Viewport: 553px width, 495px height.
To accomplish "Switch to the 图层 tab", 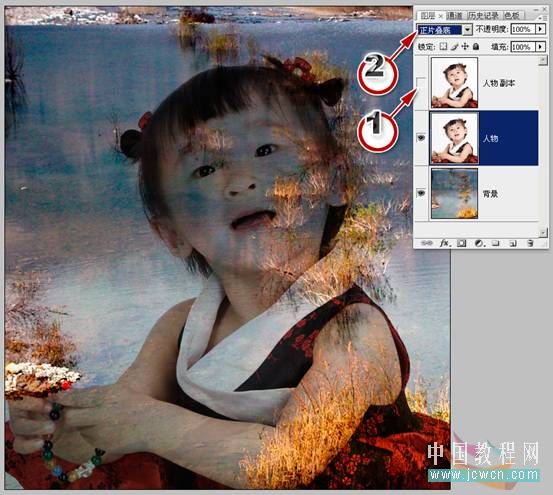I will [x=428, y=16].
